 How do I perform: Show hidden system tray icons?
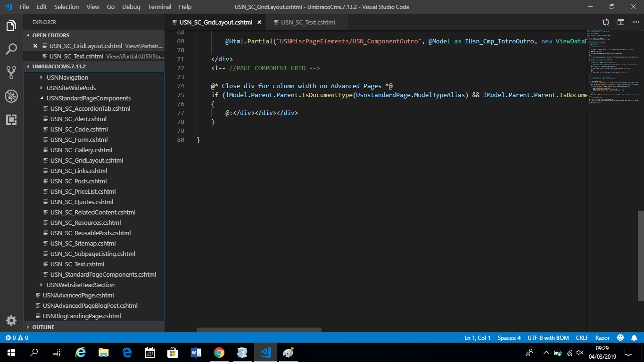546,352
